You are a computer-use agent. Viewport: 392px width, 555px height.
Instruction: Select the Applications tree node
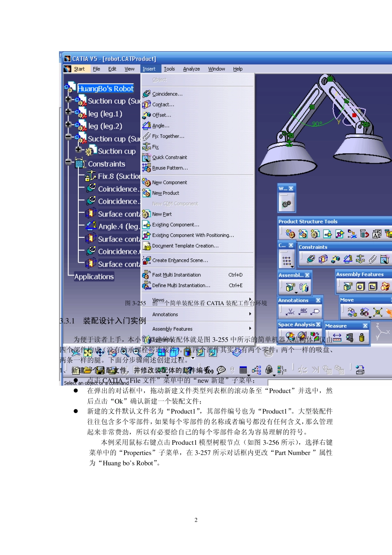point(94,277)
